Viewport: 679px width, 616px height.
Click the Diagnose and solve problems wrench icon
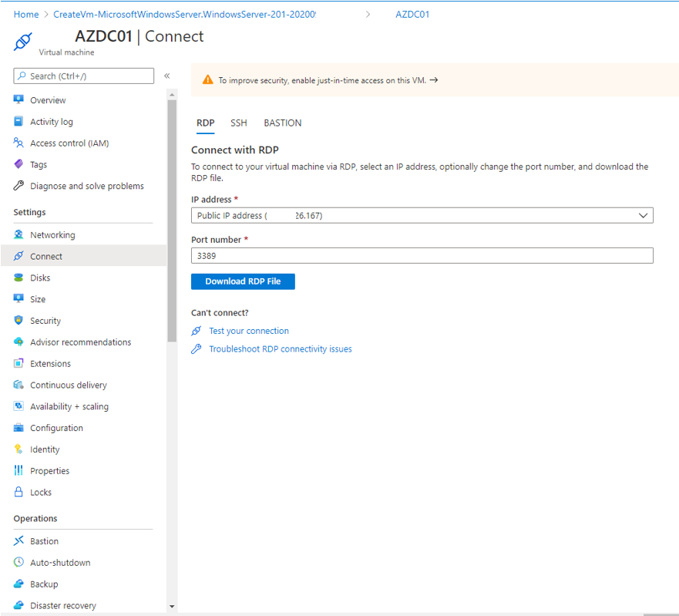pos(18,185)
